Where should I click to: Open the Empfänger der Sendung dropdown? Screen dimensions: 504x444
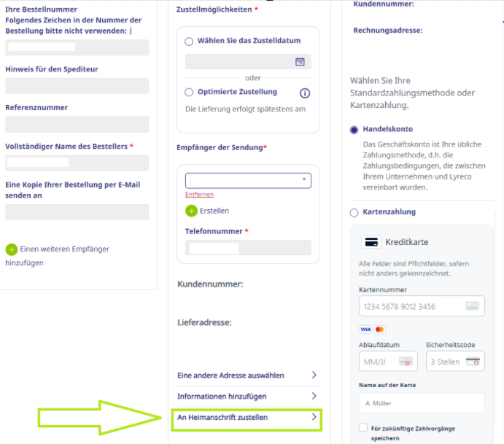(x=248, y=181)
